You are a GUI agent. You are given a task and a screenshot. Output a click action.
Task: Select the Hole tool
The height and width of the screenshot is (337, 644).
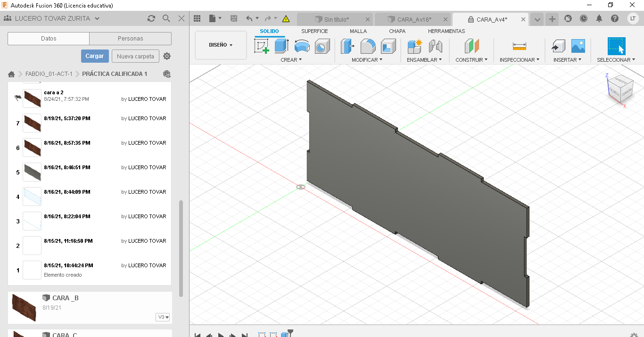tap(322, 46)
